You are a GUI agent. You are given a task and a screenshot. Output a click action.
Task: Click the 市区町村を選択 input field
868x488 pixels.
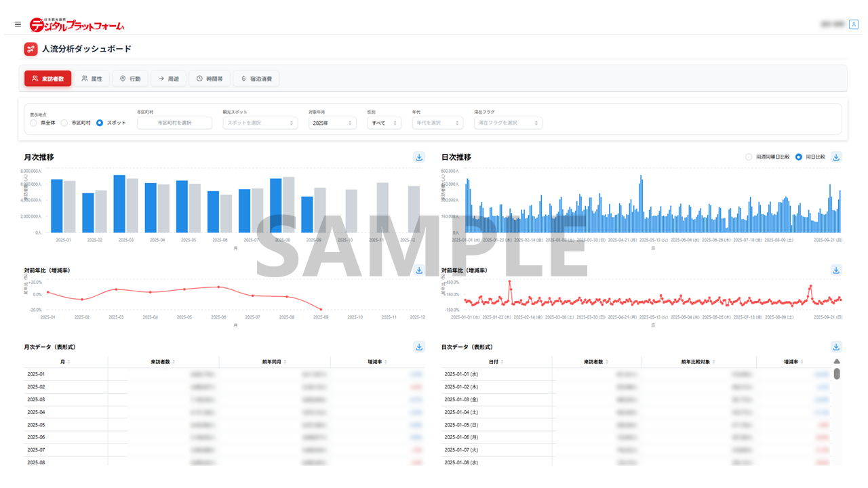coord(174,123)
